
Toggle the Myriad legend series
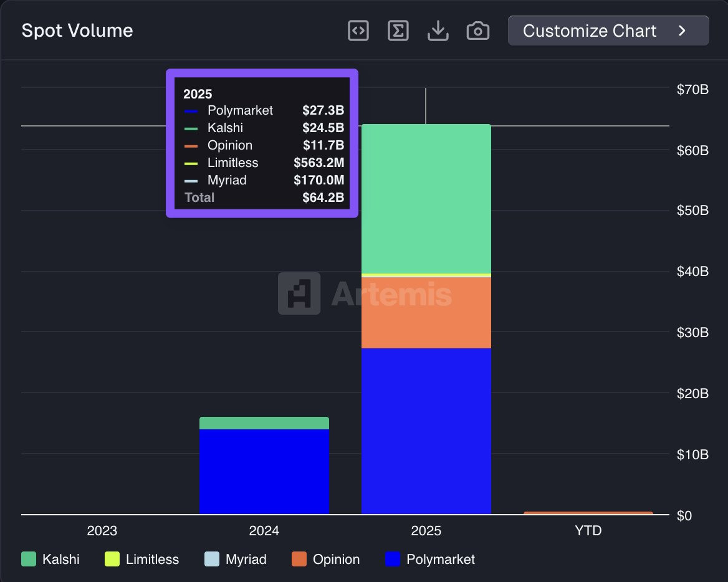tap(246, 560)
